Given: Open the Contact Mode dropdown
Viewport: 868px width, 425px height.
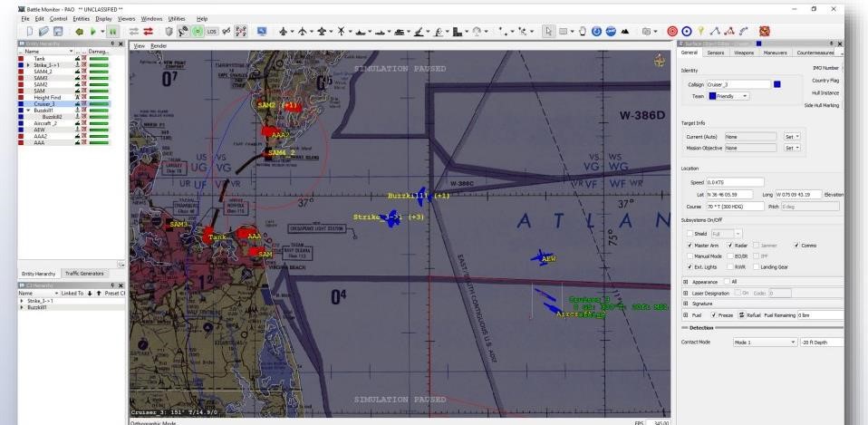Looking at the screenshot, I should point(764,343).
